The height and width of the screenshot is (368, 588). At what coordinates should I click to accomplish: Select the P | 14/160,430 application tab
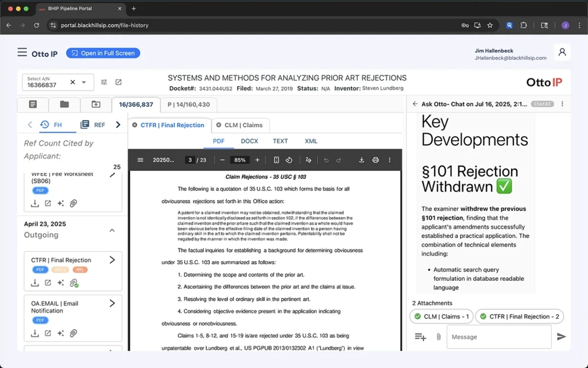pyautogui.click(x=188, y=104)
